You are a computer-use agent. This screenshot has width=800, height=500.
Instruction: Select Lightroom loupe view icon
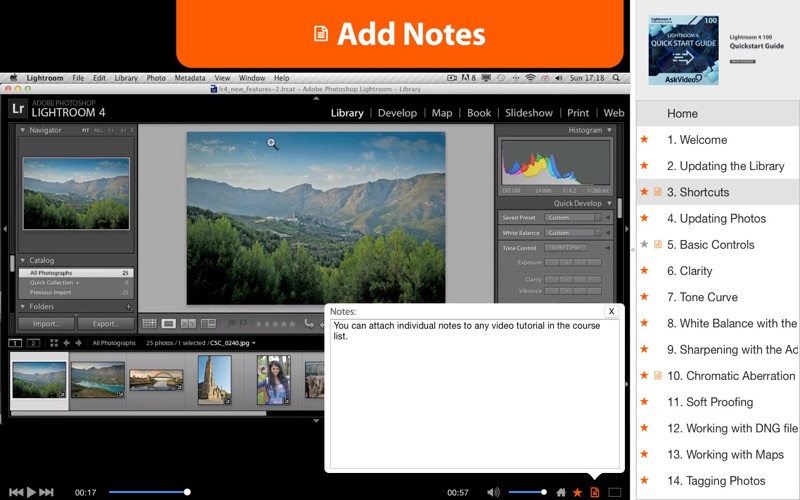tap(169, 323)
